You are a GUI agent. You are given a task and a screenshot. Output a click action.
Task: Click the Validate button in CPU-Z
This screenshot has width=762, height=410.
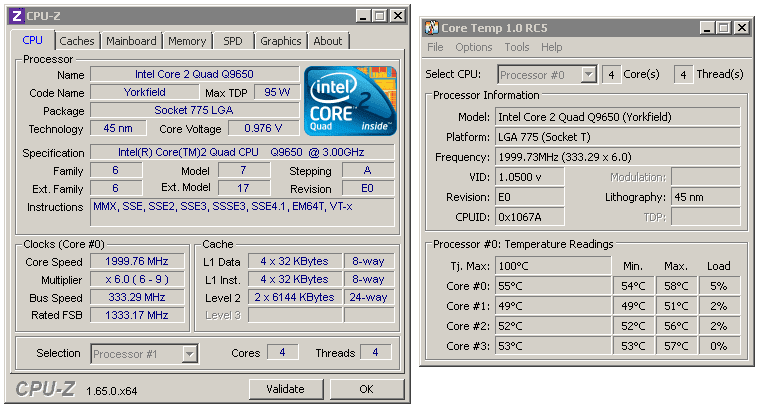(x=286, y=389)
